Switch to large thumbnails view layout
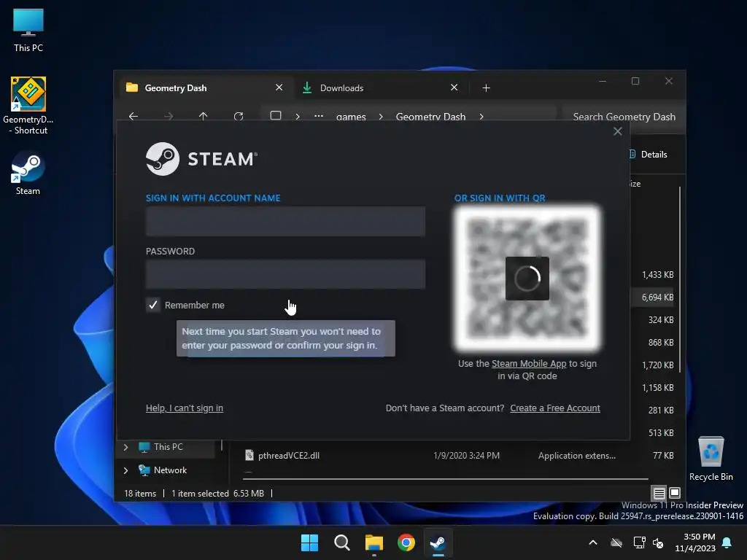 pos(675,493)
